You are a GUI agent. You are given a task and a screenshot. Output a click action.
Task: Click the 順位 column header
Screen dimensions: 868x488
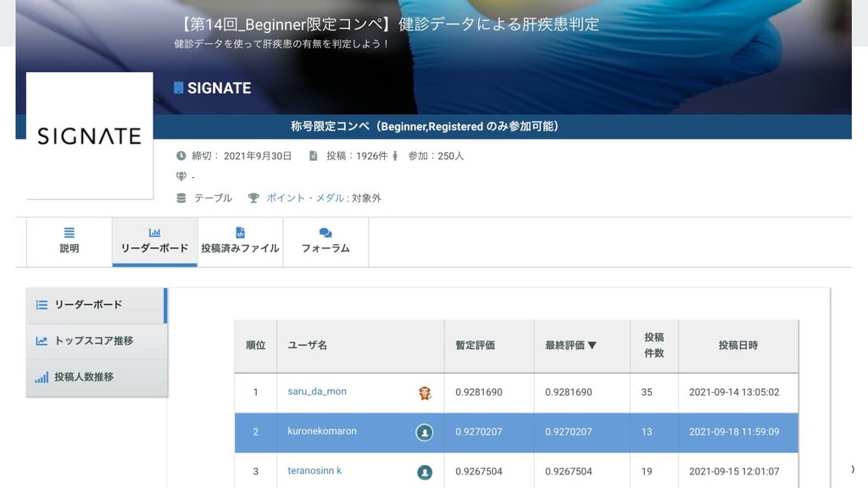pyautogui.click(x=255, y=346)
